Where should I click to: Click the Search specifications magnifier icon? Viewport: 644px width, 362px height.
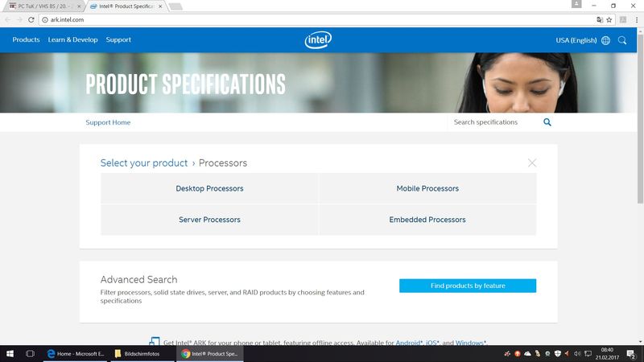tap(547, 122)
